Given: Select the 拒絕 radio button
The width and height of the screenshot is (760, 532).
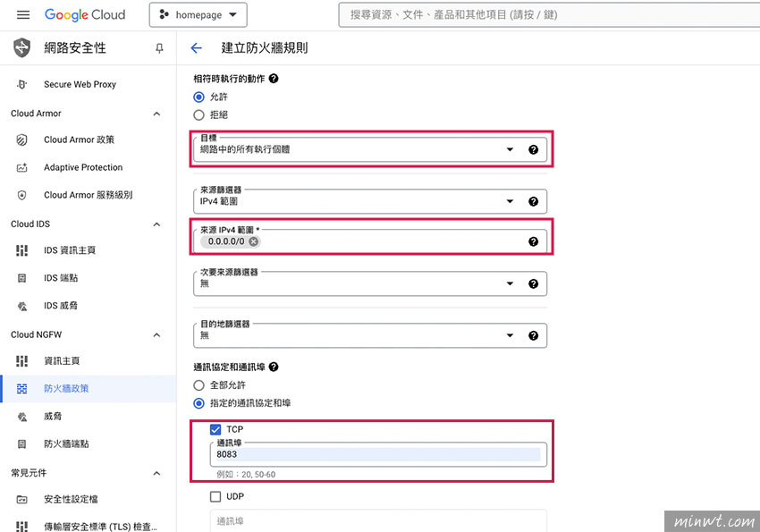Looking at the screenshot, I should 198,114.
